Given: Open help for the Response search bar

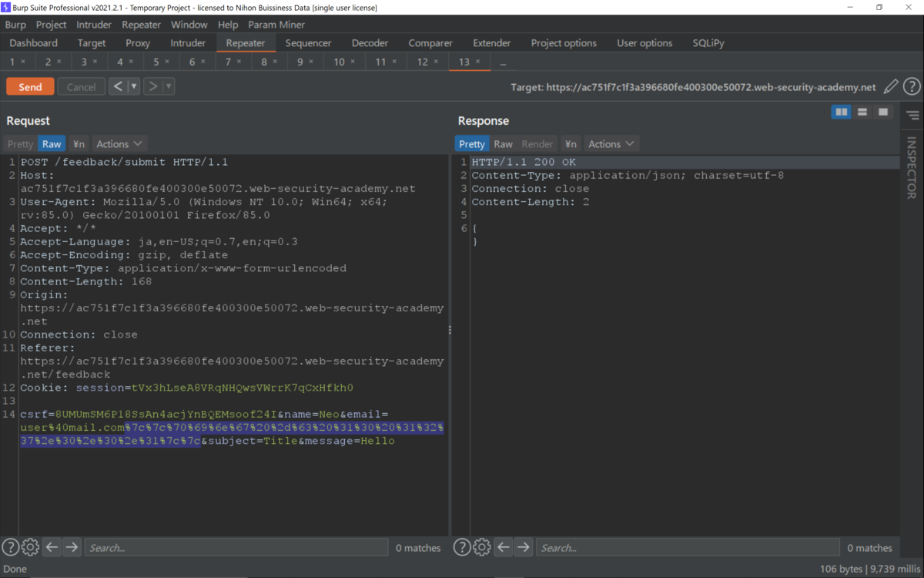Looking at the screenshot, I should tap(462, 547).
